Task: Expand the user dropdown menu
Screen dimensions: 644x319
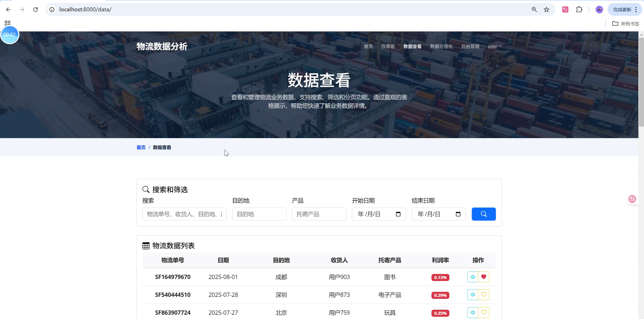Action: coord(495,46)
